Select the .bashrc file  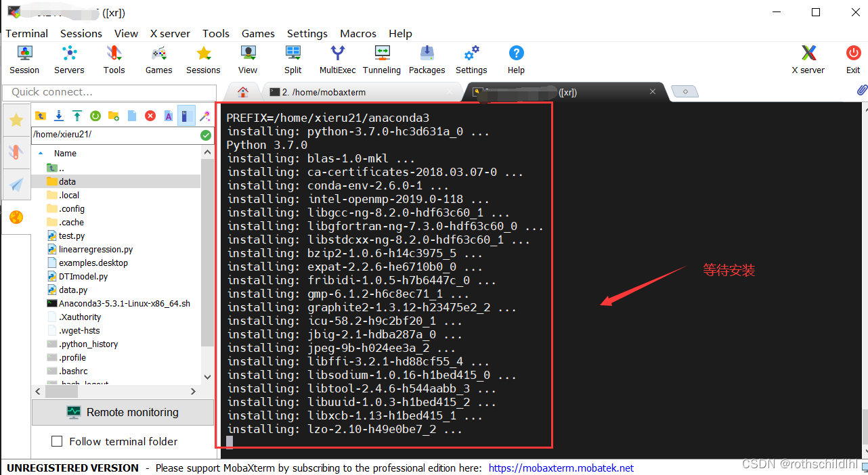73,371
